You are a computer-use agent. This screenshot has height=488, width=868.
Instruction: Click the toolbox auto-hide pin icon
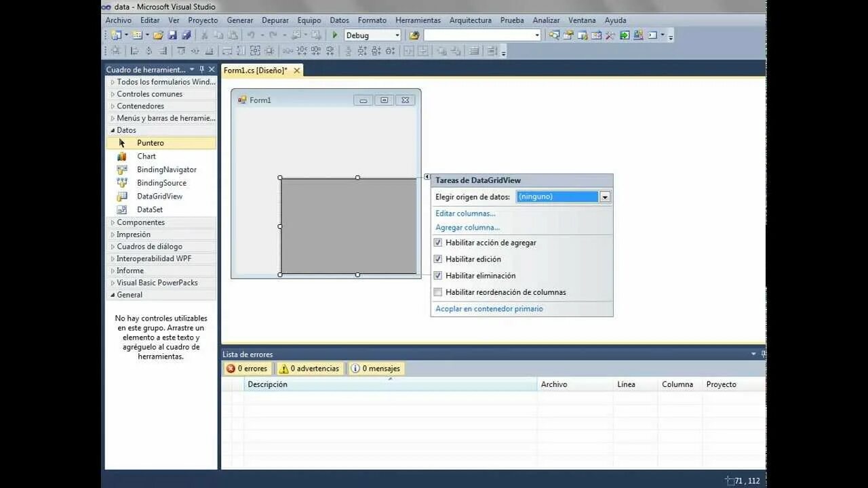click(202, 70)
